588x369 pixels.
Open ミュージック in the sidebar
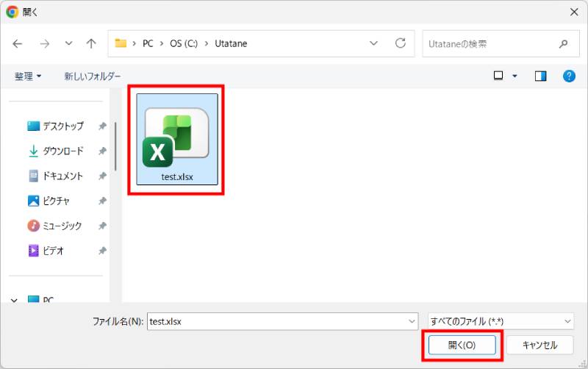pyautogui.click(x=54, y=226)
